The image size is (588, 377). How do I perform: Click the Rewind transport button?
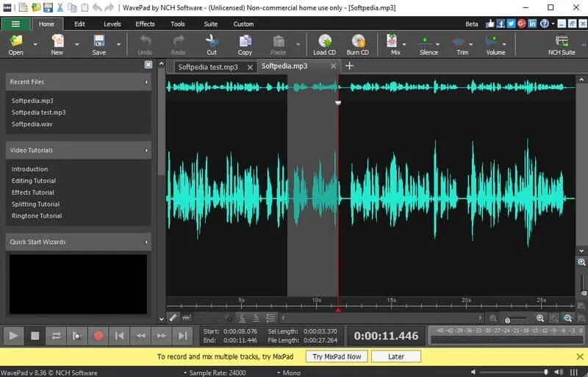coord(140,336)
